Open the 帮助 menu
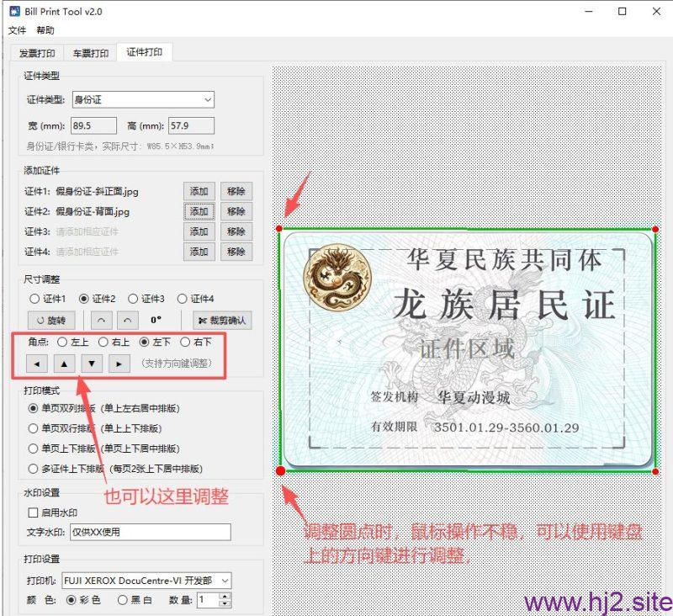This screenshot has height=616, width=673. click(x=45, y=30)
